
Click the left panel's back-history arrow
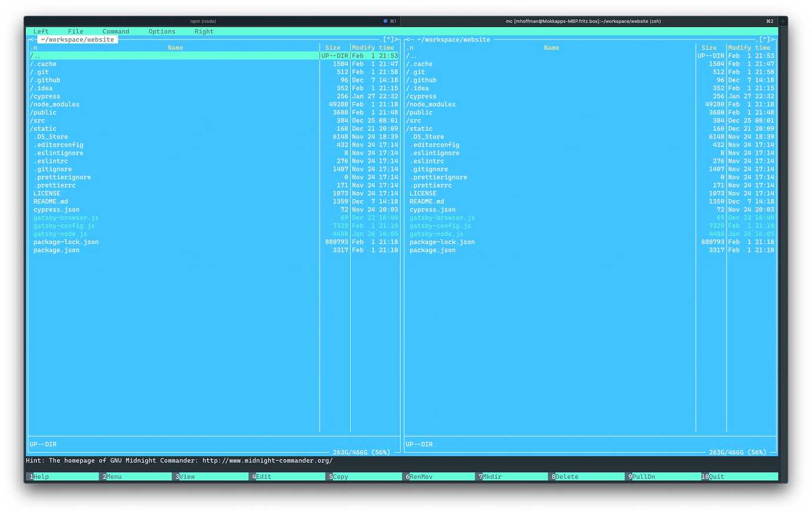click(32, 40)
